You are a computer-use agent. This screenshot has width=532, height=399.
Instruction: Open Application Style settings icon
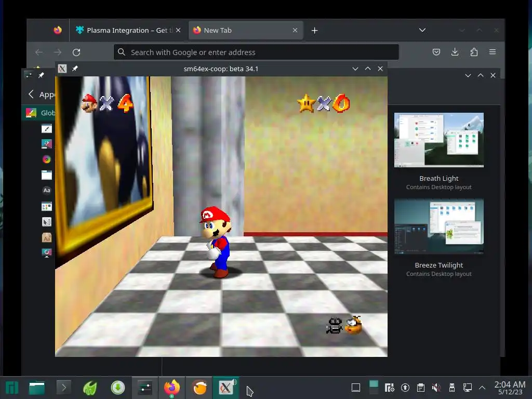(46, 129)
